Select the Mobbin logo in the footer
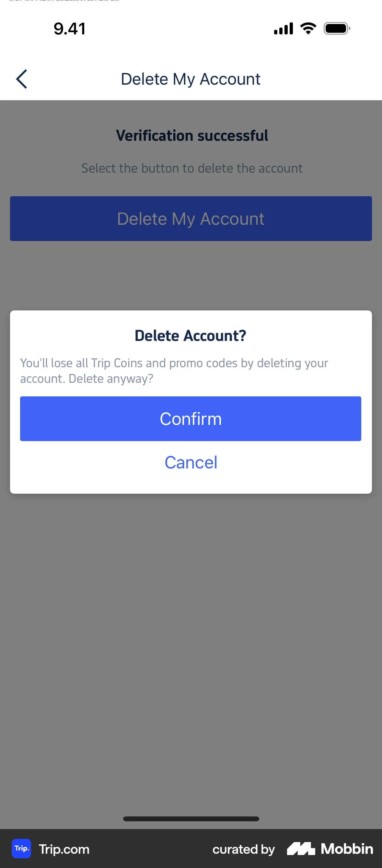Viewport: 382px width, 868px height. pyautogui.click(x=329, y=849)
